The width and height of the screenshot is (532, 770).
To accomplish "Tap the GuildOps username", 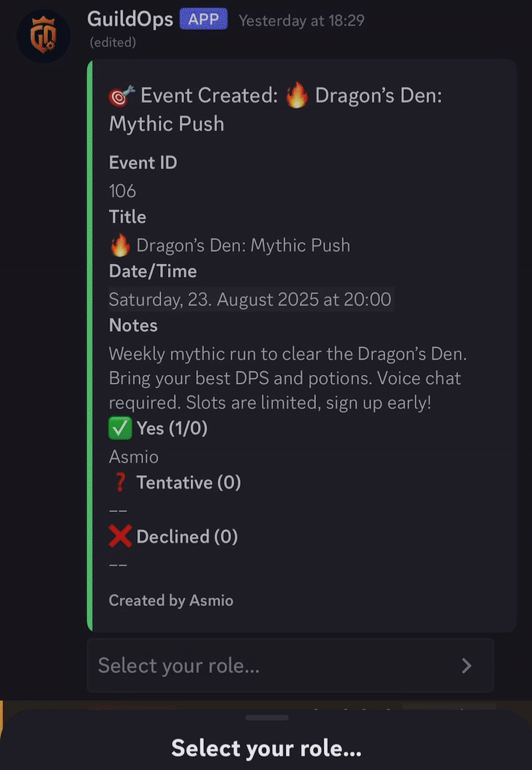I will coord(130,20).
